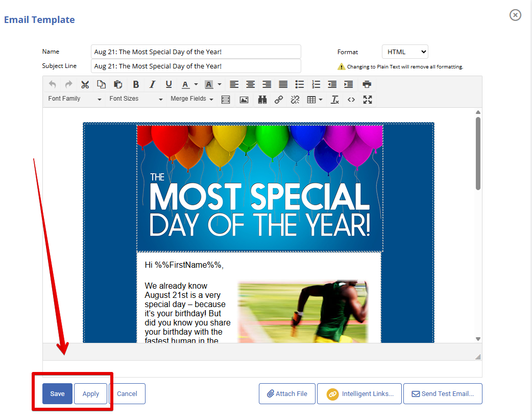
Task: Open find and replace binoculars tool
Action: [262, 100]
